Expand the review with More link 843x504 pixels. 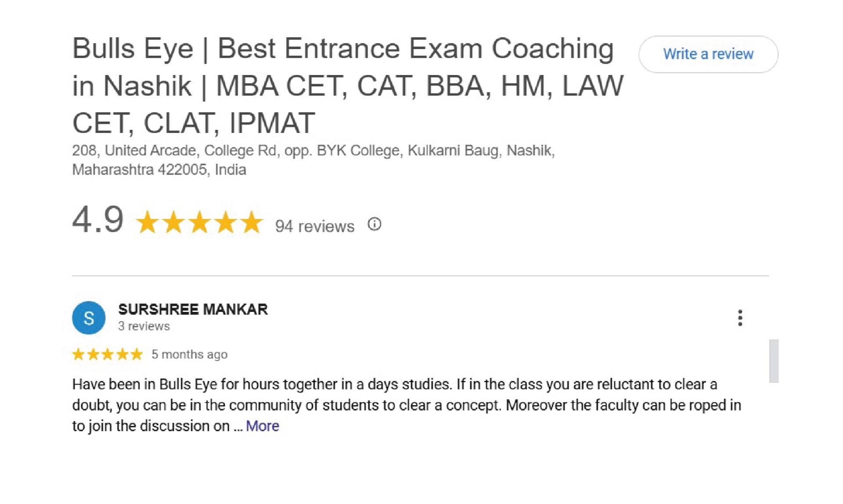[x=262, y=425]
